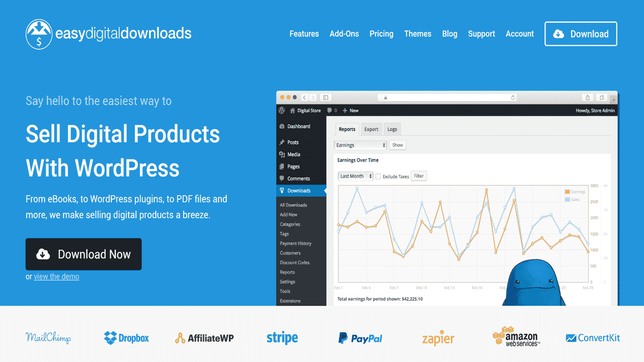Image resolution: width=644 pixels, height=362 pixels.
Task: Open Categories submenu item
Action: tap(290, 224)
